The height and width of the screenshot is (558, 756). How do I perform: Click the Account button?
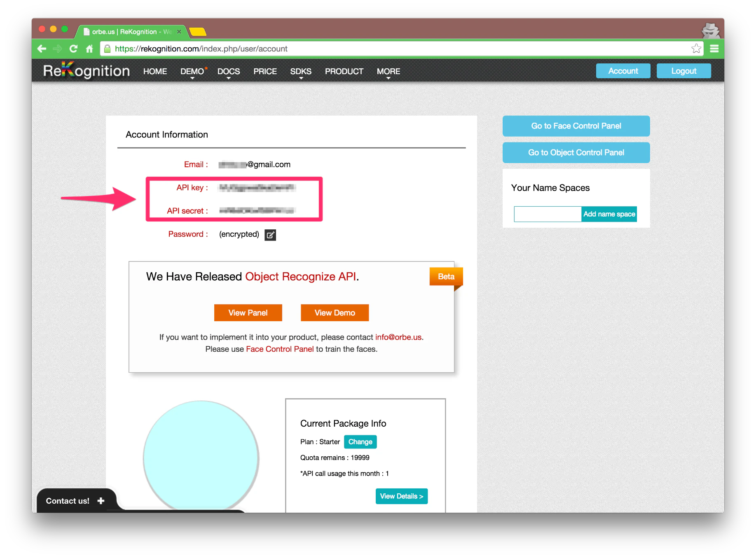(623, 71)
